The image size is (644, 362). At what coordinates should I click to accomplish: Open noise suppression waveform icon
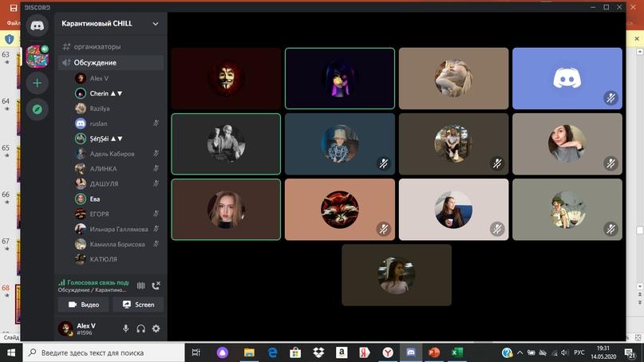click(141, 285)
